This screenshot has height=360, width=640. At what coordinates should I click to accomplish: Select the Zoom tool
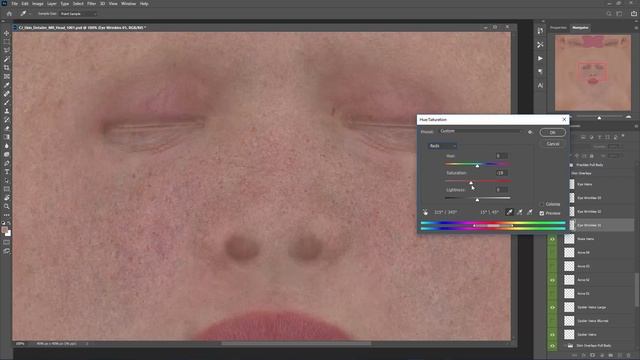point(7,206)
